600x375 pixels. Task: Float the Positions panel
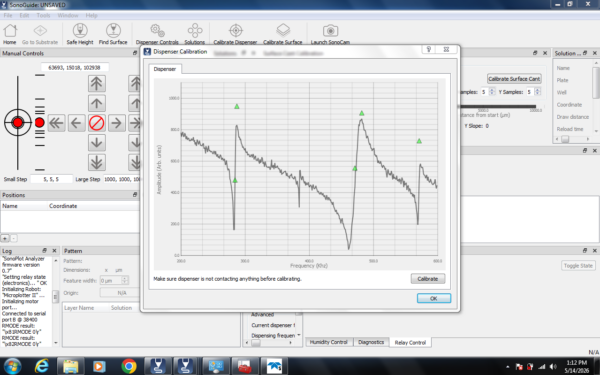click(135, 195)
